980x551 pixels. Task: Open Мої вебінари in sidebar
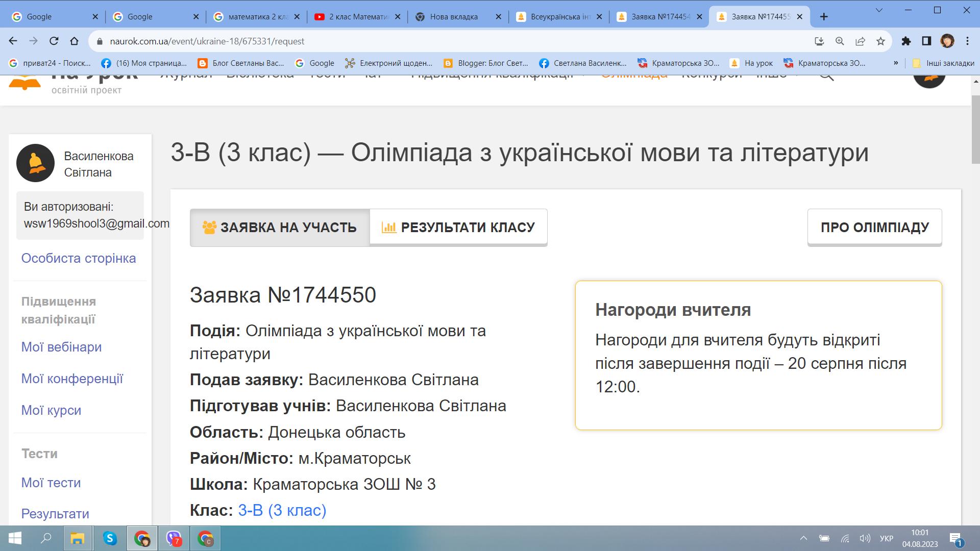[x=61, y=347]
